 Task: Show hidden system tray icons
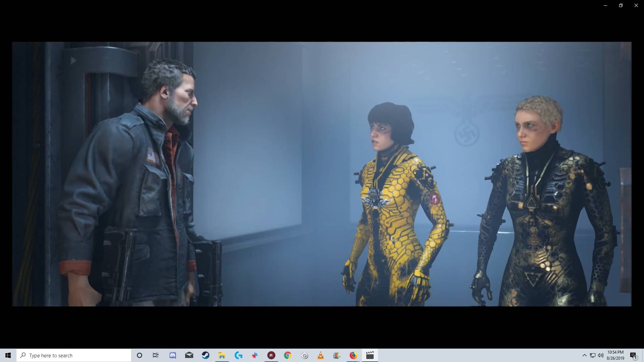pos(585,355)
